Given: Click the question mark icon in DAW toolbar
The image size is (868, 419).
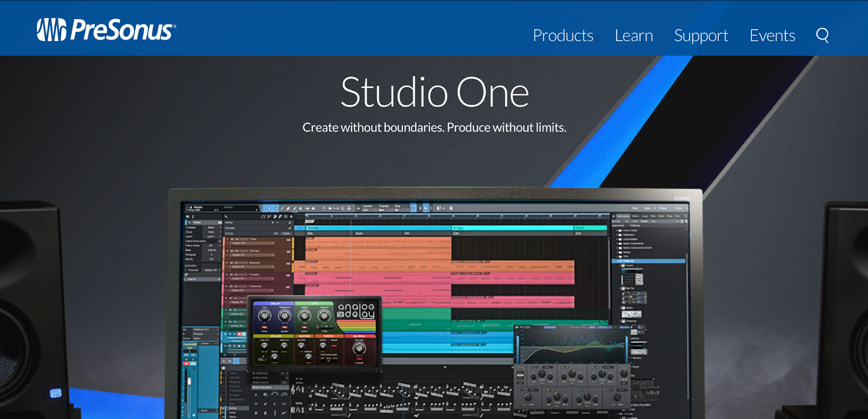Looking at the screenshot, I should tap(324, 208).
